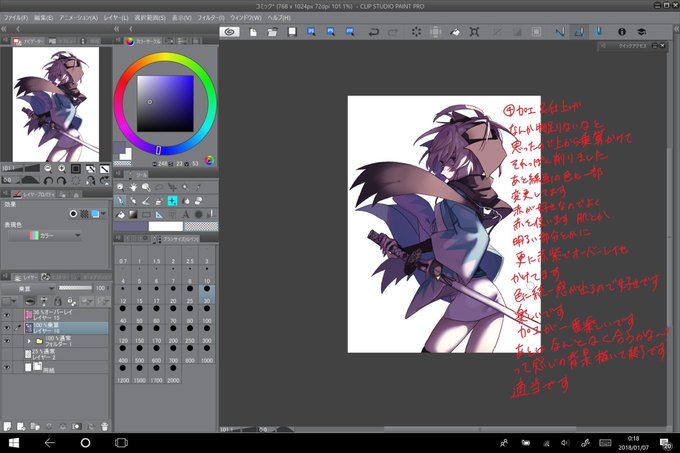680x453 pixels.
Task: Toggle the layer color effect (blue square)
Action: coord(95,213)
